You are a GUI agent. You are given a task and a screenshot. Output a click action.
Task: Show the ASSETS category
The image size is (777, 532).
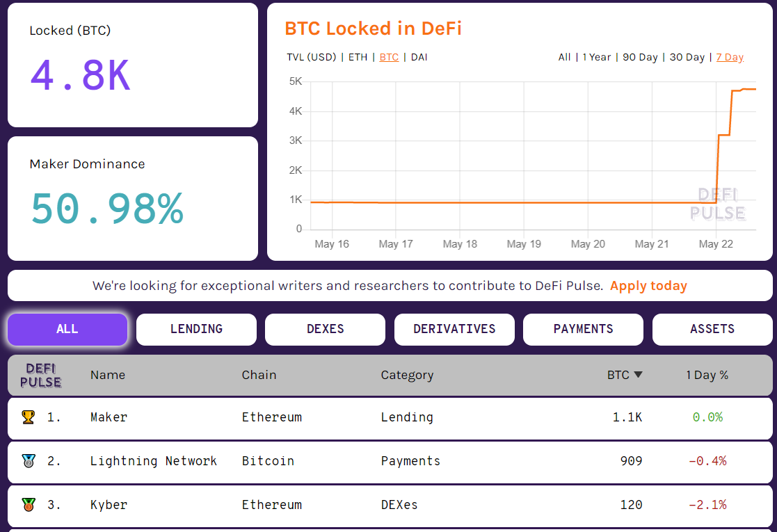click(x=712, y=329)
